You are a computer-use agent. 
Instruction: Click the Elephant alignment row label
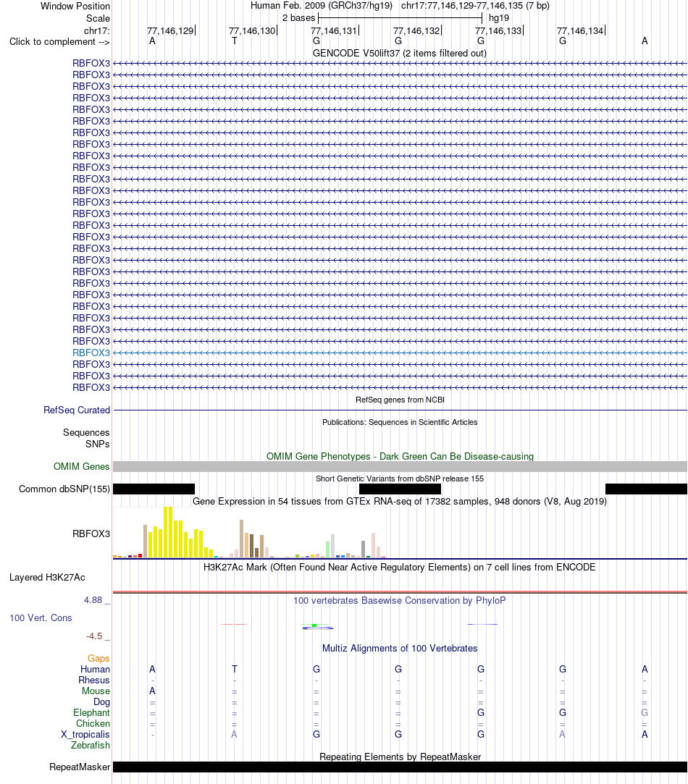(91, 713)
